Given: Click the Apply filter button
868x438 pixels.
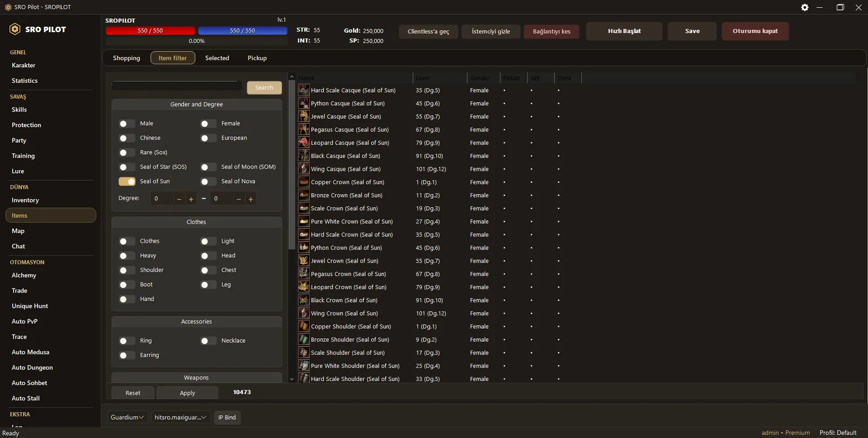Looking at the screenshot, I should click(187, 393).
